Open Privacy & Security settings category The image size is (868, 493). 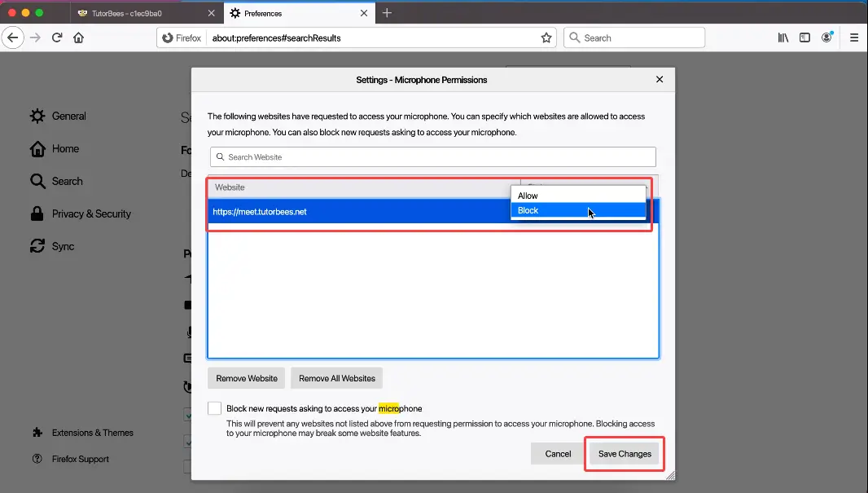90,213
